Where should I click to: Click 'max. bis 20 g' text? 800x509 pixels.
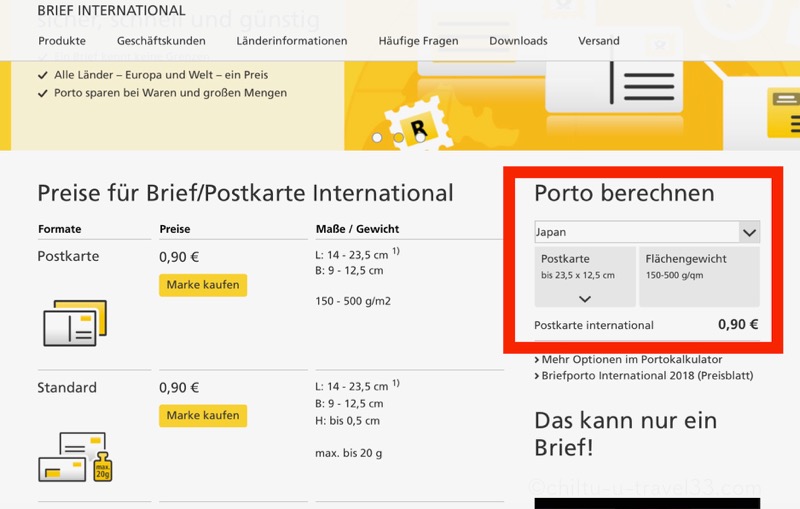pos(348,453)
